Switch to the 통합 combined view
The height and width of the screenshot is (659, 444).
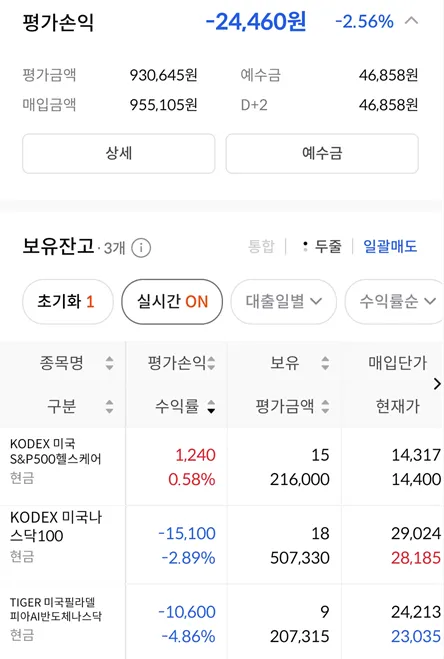tap(261, 246)
